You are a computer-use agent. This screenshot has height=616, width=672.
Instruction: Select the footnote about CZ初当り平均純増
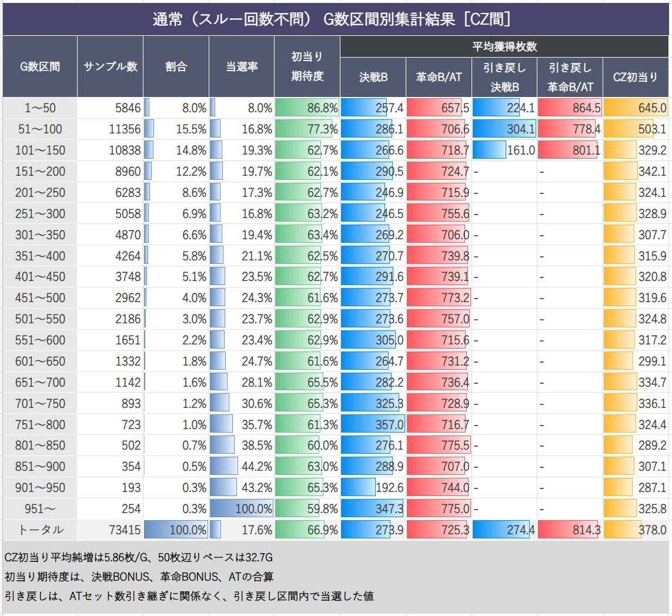[138, 557]
